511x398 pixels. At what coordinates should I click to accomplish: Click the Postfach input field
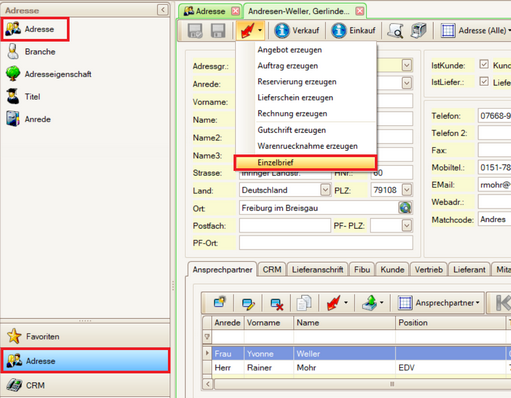(x=285, y=226)
